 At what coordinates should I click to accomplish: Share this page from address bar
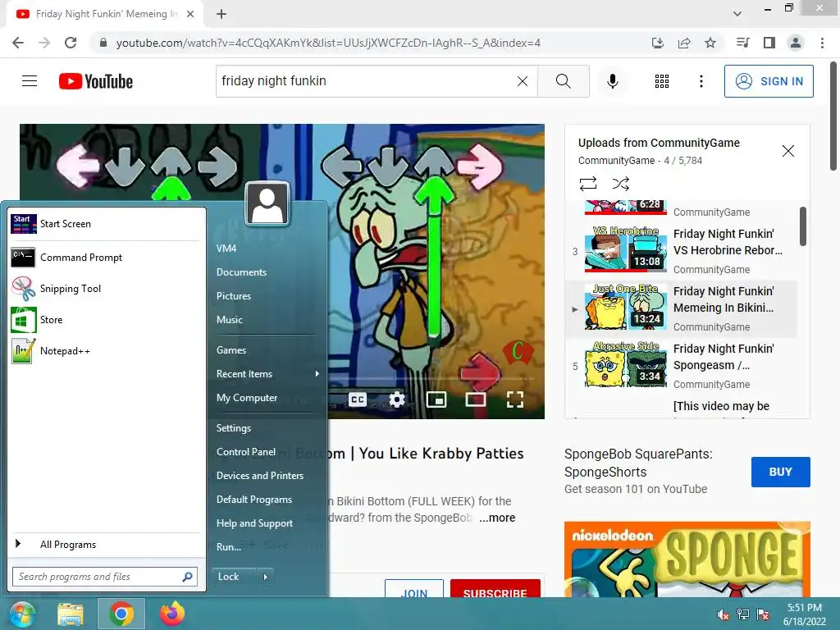tap(684, 43)
